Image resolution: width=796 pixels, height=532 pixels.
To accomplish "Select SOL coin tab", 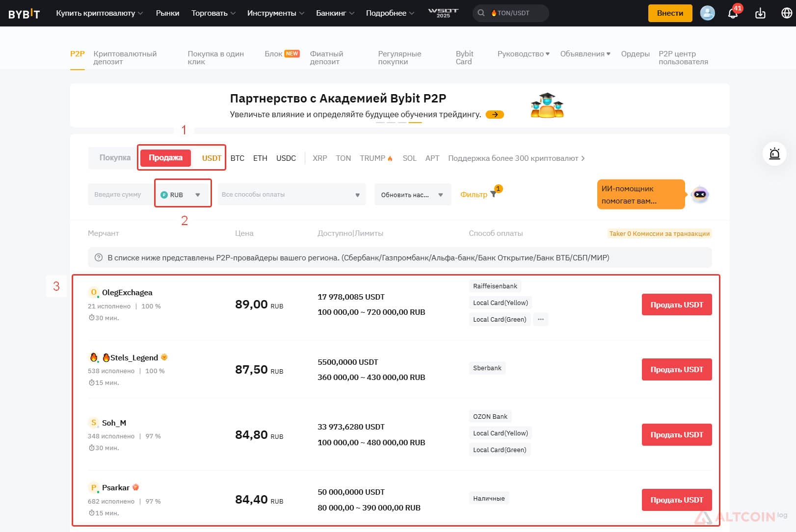I will (x=409, y=158).
